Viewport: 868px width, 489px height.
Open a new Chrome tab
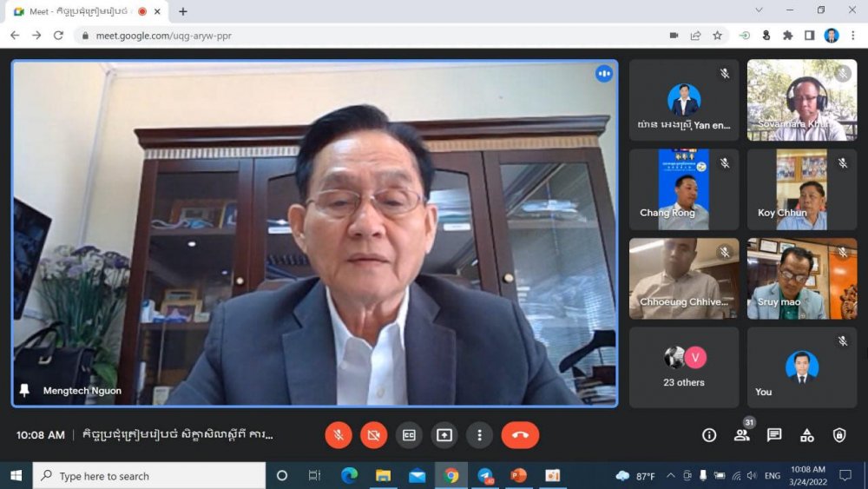[183, 11]
